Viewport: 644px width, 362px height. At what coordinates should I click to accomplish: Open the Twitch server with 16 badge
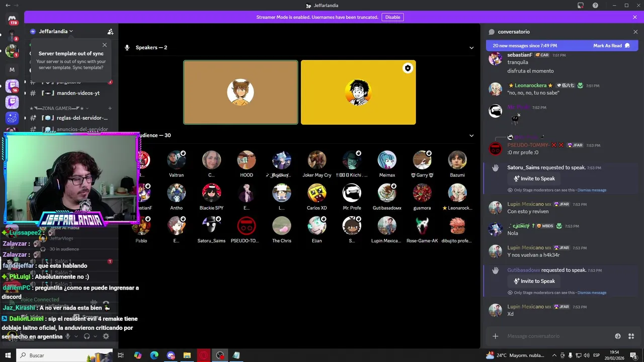tap(12, 86)
